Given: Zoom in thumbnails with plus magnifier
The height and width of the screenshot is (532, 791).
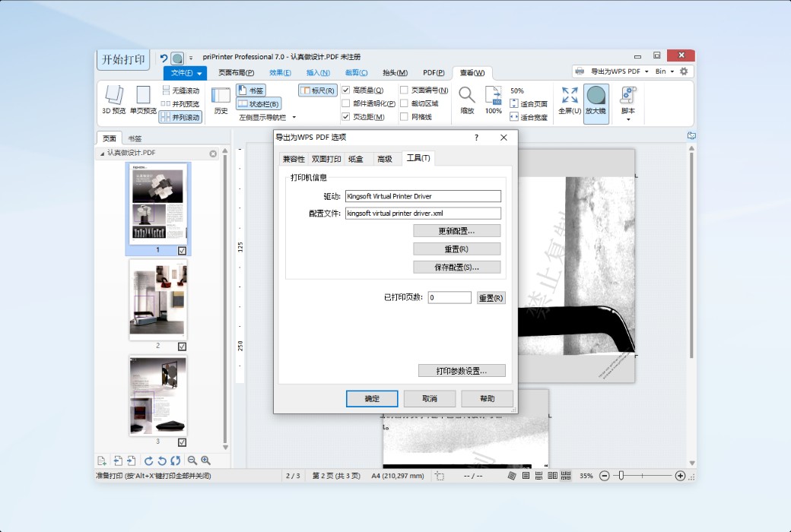Looking at the screenshot, I should pyautogui.click(x=206, y=461).
